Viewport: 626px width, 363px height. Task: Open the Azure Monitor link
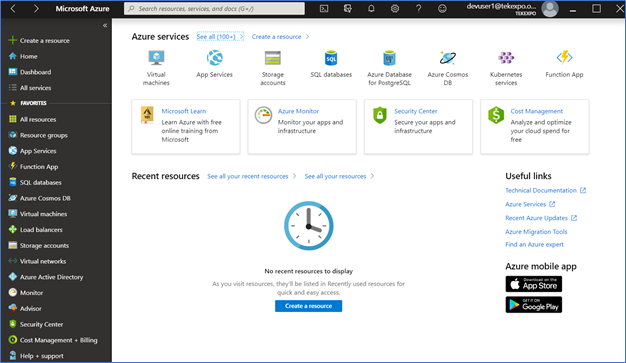(298, 111)
